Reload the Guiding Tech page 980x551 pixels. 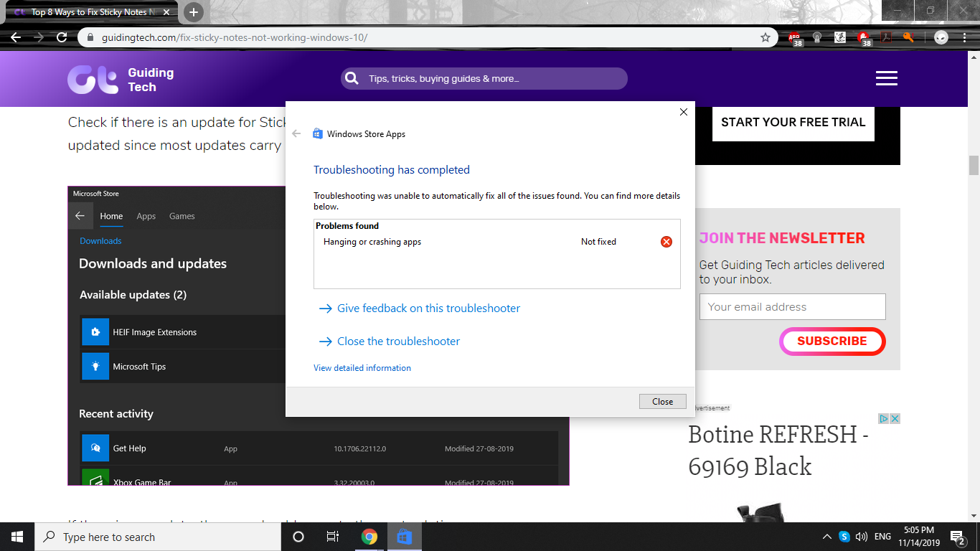tap(62, 37)
